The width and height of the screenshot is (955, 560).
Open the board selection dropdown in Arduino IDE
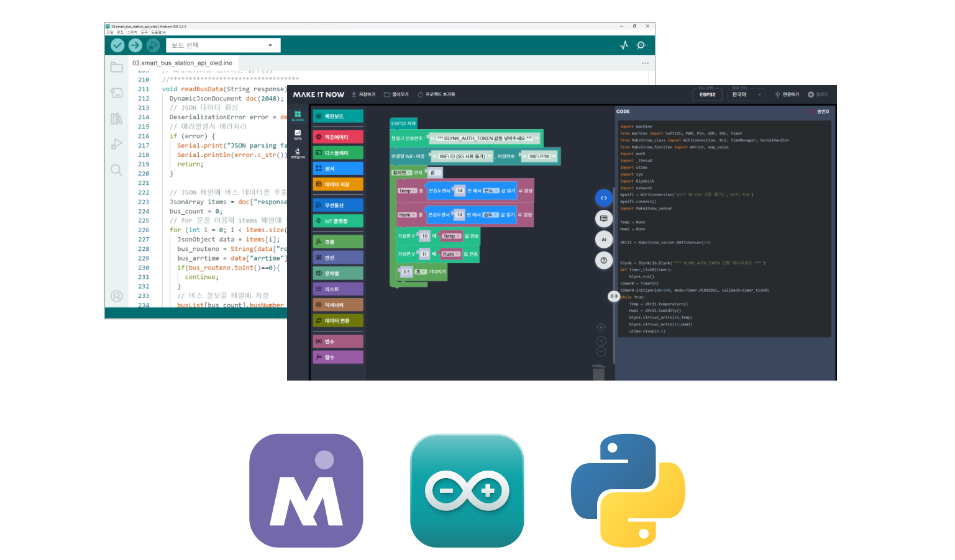coord(223,45)
